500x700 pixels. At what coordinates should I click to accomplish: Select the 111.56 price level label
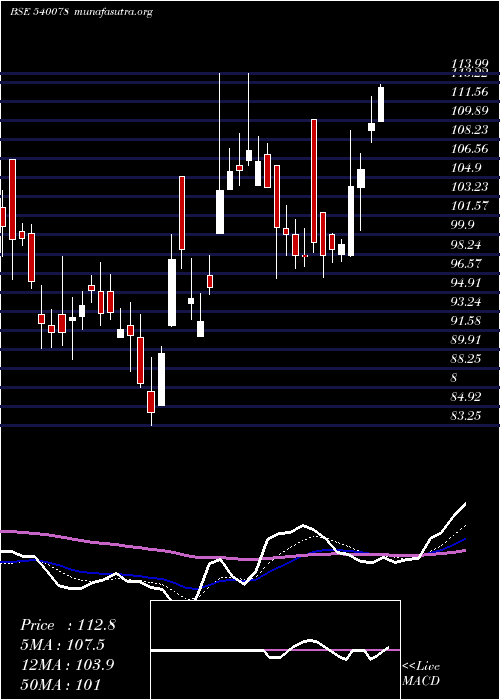coord(469,92)
